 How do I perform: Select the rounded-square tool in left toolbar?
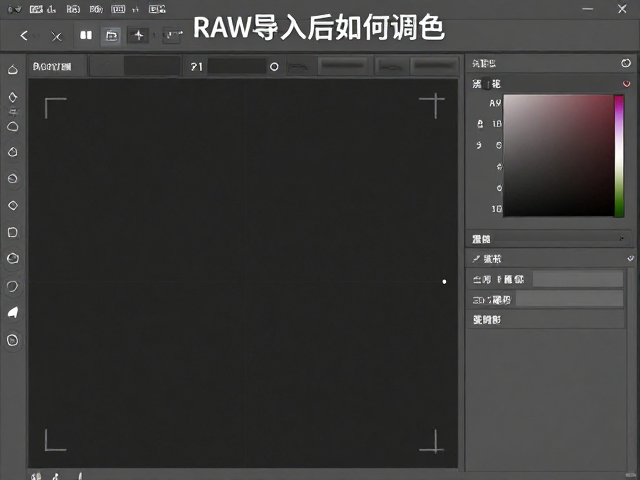click(x=13, y=232)
